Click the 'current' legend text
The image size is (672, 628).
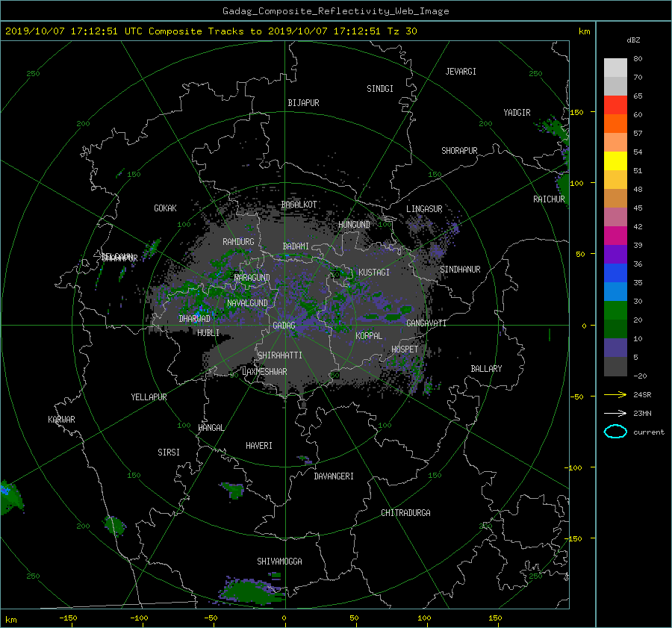649,432
